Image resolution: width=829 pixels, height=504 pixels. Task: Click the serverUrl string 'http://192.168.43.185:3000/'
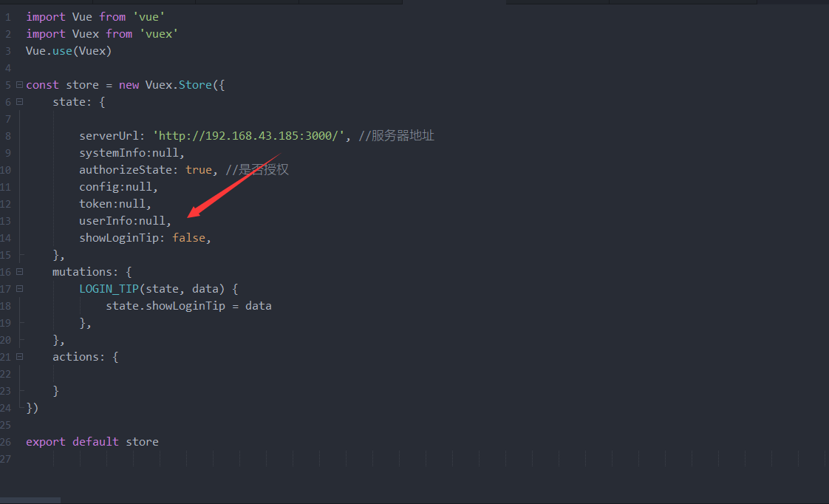pyautogui.click(x=248, y=136)
